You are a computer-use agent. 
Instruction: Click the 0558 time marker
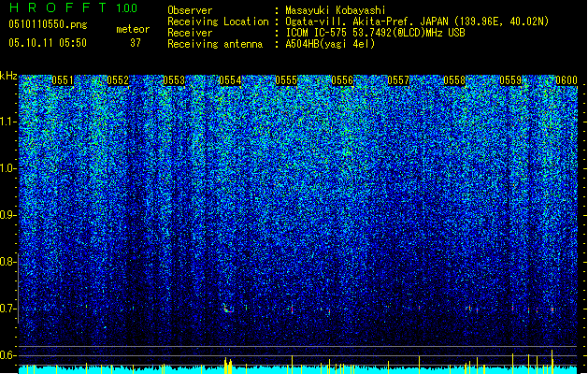[454, 80]
